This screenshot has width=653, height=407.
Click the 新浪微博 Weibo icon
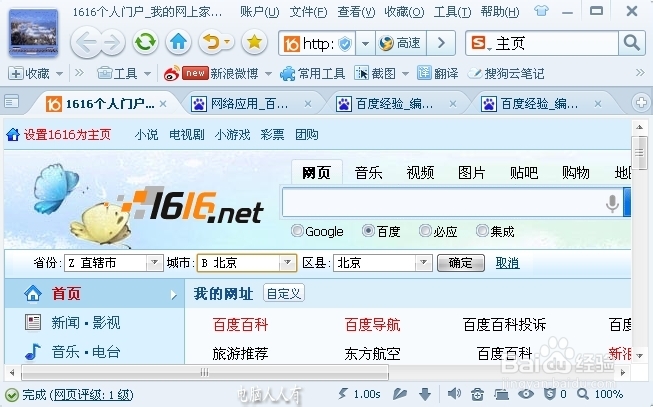click(x=172, y=74)
